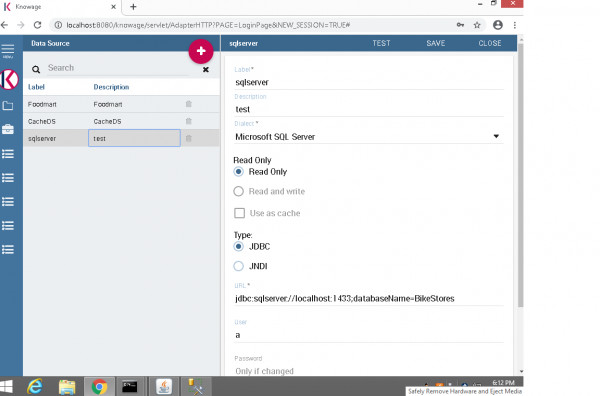
Task: Open Windows Start button
Action: [7, 387]
